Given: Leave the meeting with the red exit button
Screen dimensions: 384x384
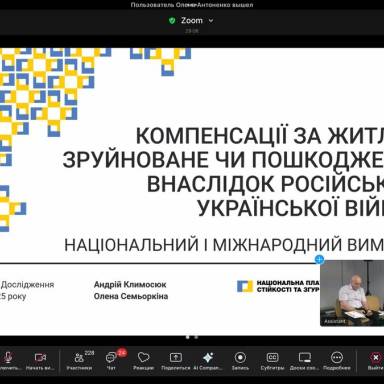Looking at the screenshot, I should 375,361.
